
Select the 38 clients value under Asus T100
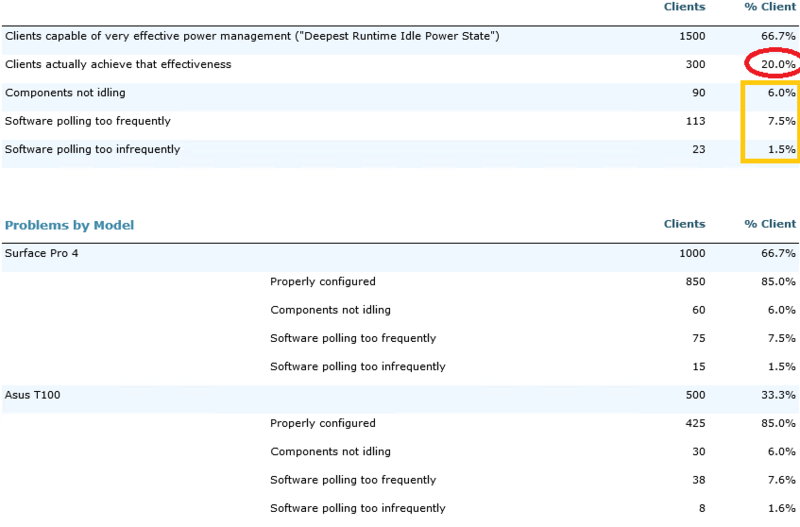pos(697,480)
